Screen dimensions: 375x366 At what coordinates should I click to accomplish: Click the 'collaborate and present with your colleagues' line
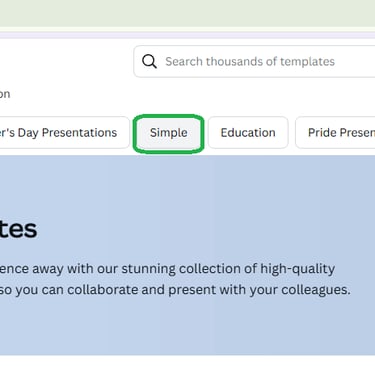[175, 290]
